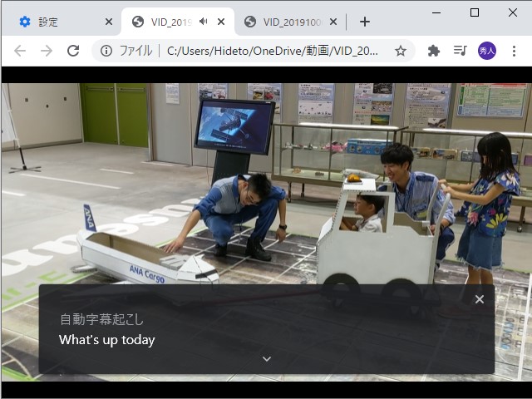Close the second VID_2019100 tab
Viewport: 532px width, 399px height.
click(x=333, y=22)
